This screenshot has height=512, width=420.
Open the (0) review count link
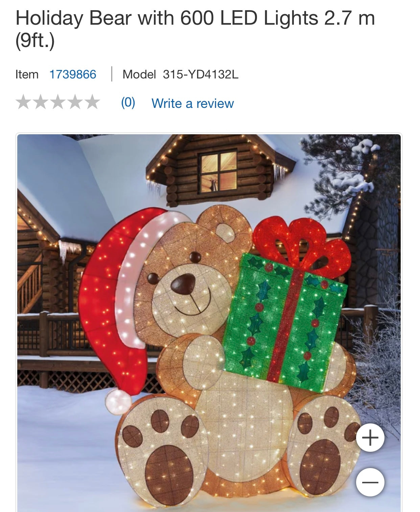128,102
